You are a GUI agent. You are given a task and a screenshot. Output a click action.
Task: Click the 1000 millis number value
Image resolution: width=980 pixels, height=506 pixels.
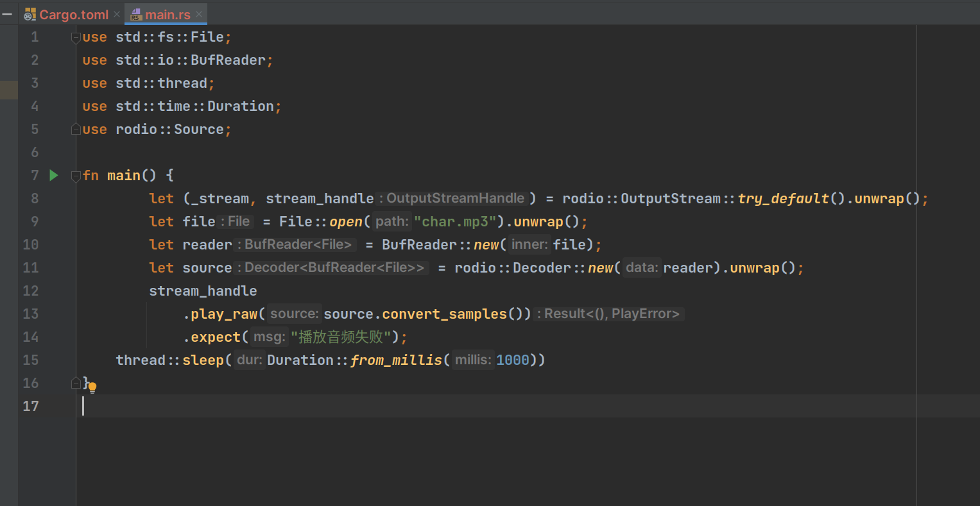tap(513, 360)
